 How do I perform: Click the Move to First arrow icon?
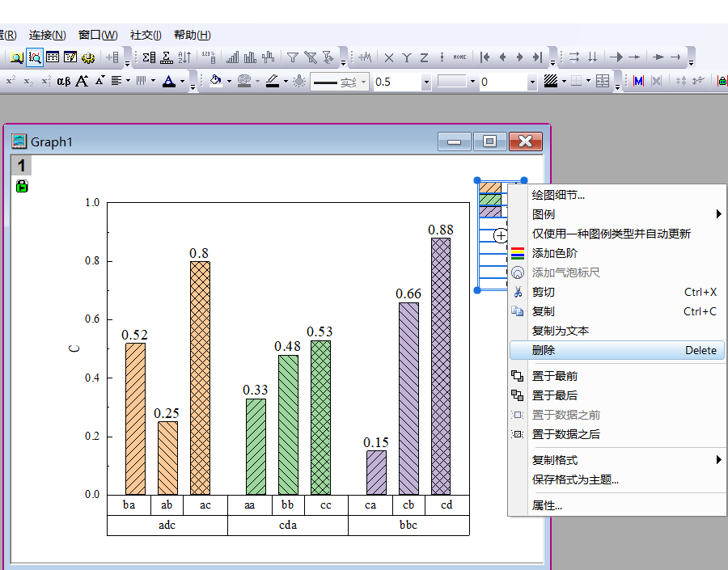click(x=485, y=57)
